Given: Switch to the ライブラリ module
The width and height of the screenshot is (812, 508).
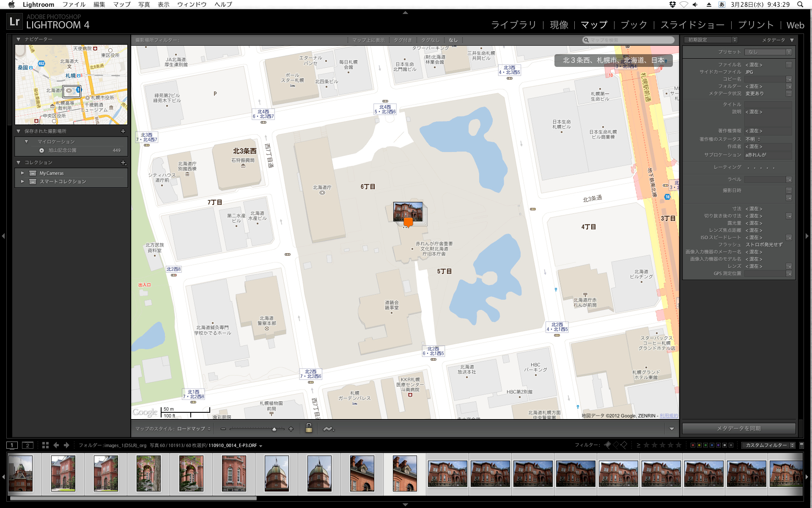Looking at the screenshot, I should [513, 25].
